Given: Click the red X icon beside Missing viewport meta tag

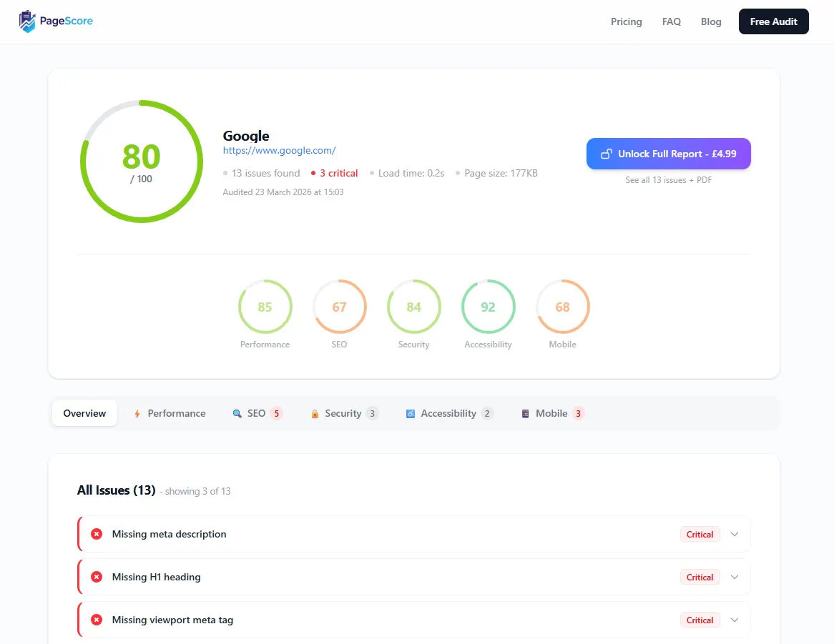Looking at the screenshot, I should coord(97,620).
